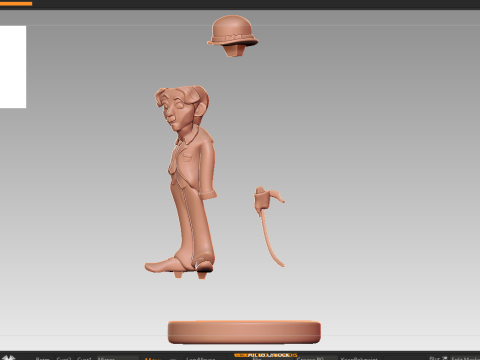The height and width of the screenshot is (360, 480).
Task: Click the hand holding cane model
Action: pyautogui.click(x=269, y=227)
